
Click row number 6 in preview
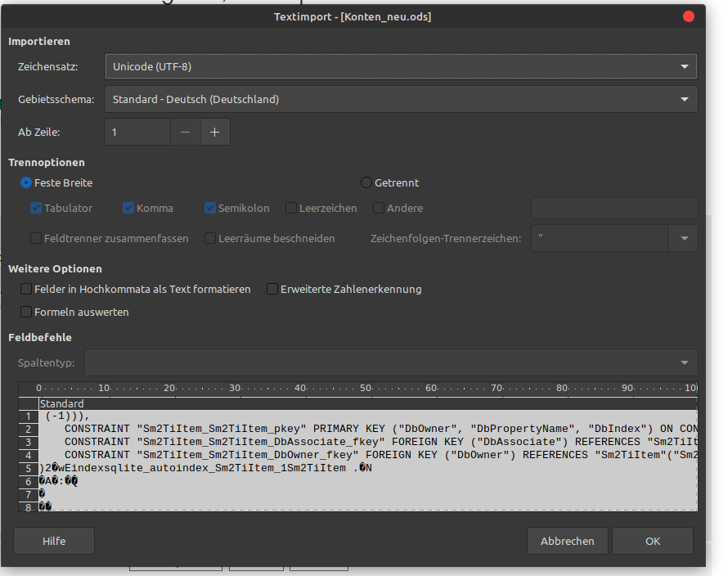(29, 481)
